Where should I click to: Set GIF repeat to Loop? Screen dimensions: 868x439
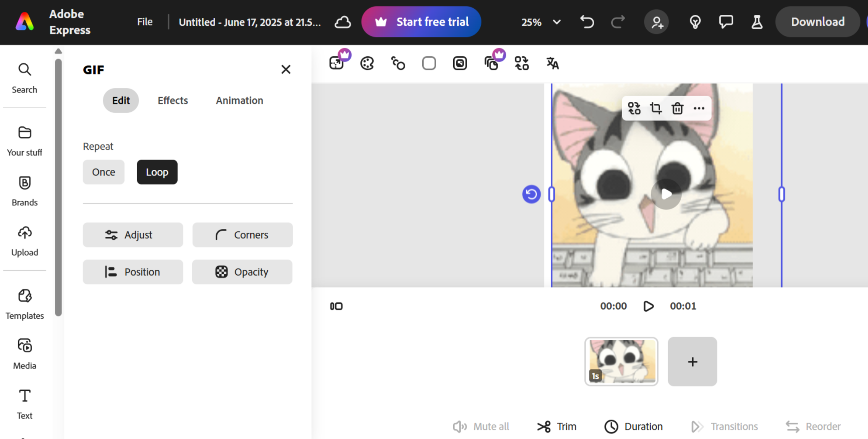coord(157,172)
